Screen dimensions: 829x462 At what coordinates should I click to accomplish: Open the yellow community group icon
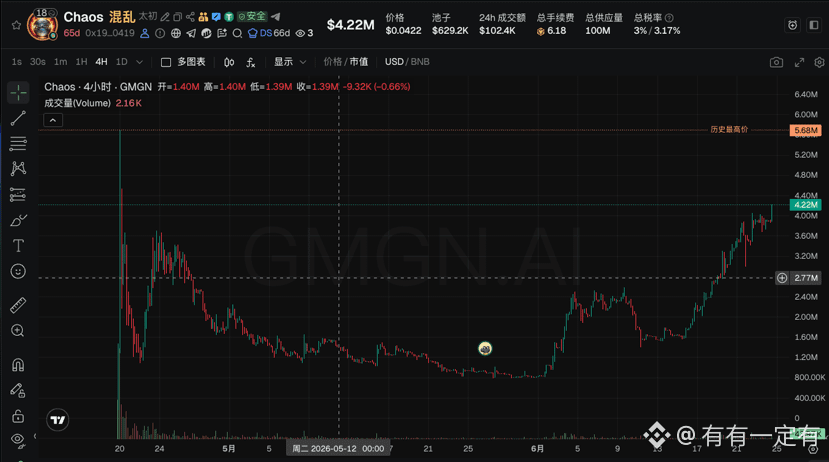coord(203,17)
